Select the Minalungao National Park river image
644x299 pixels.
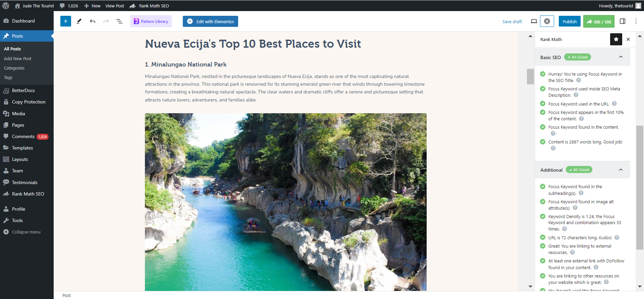[286, 202]
